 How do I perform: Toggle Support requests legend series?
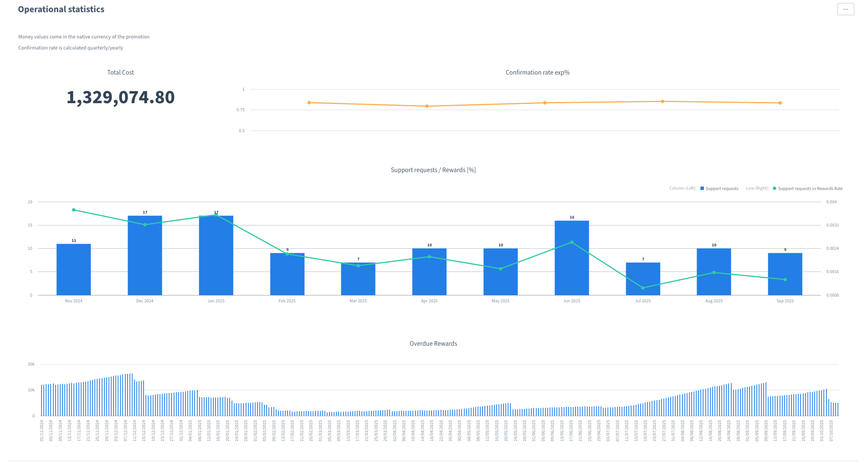(721, 188)
